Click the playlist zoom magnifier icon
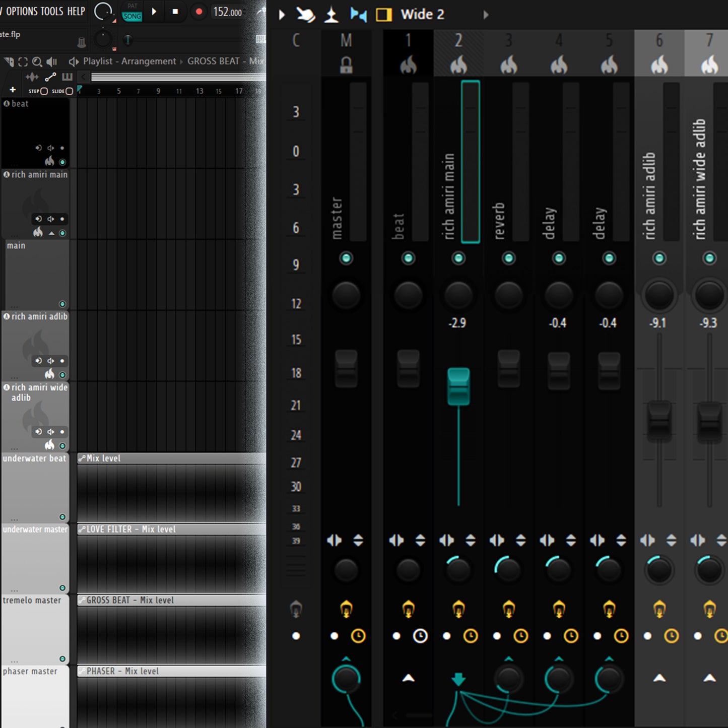728x728 pixels. click(x=37, y=61)
